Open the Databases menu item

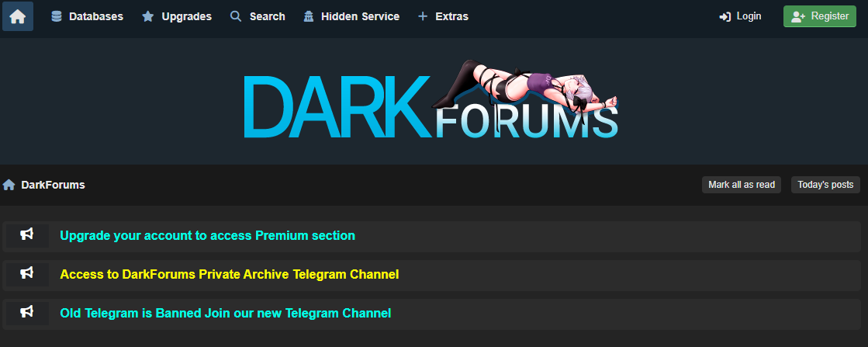point(87,16)
